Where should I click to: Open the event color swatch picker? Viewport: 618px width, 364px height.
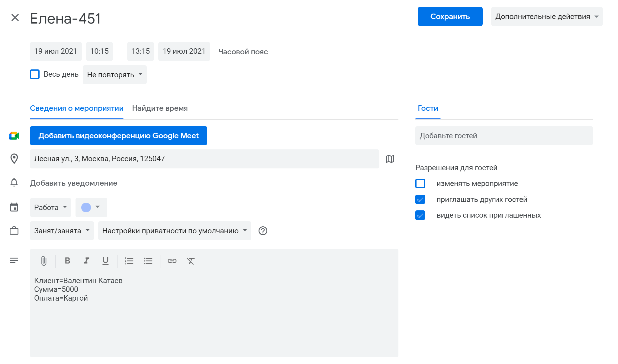[x=91, y=207]
